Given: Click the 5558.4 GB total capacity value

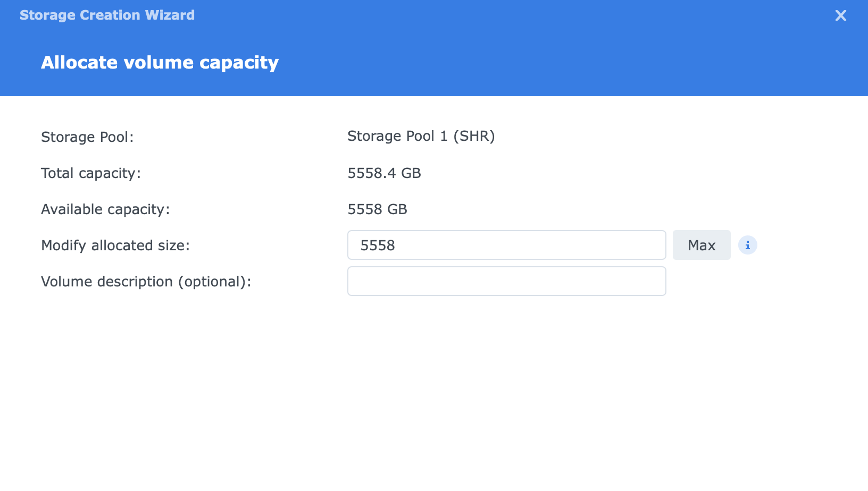Looking at the screenshot, I should pos(383,173).
